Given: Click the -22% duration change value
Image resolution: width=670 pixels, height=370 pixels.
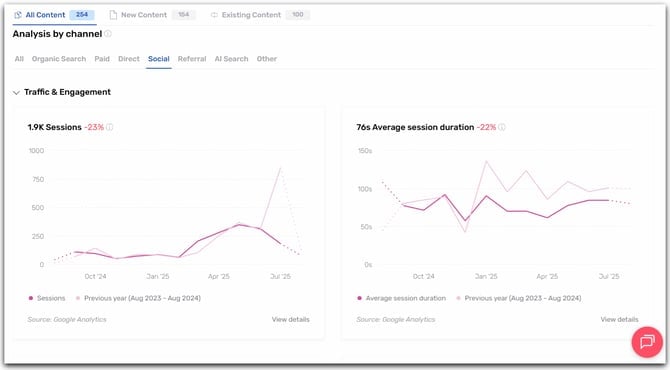Looking at the screenshot, I should (486, 127).
